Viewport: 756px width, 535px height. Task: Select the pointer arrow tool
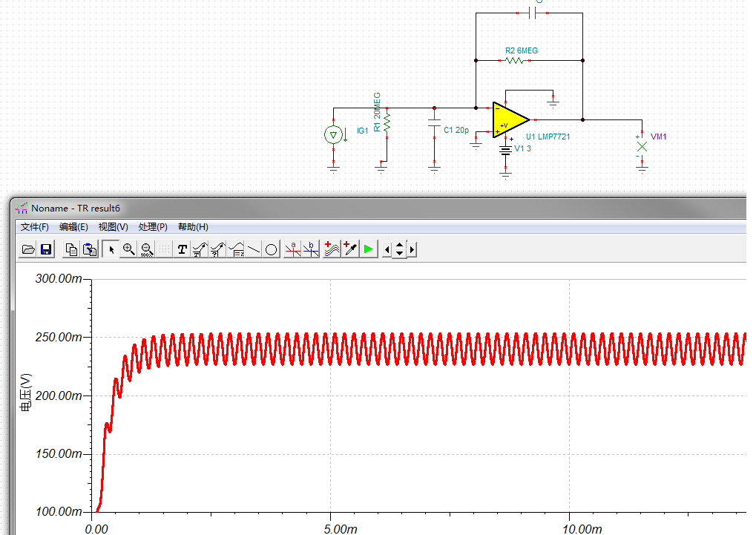click(x=111, y=250)
